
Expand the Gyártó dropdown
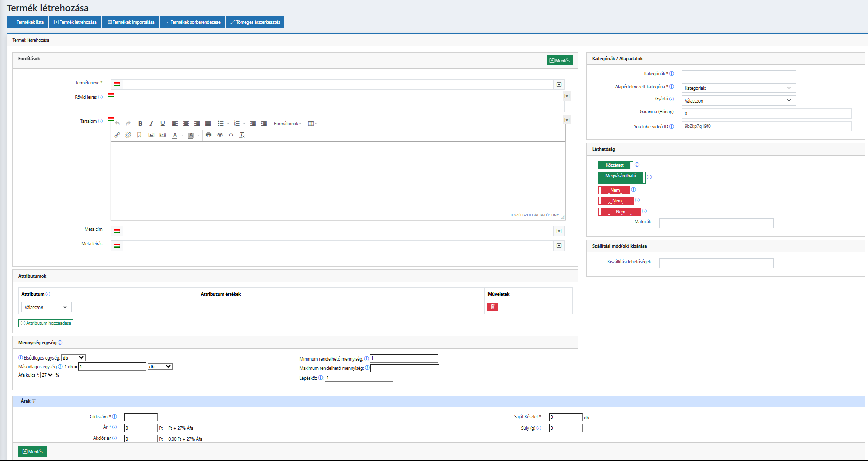click(x=738, y=100)
